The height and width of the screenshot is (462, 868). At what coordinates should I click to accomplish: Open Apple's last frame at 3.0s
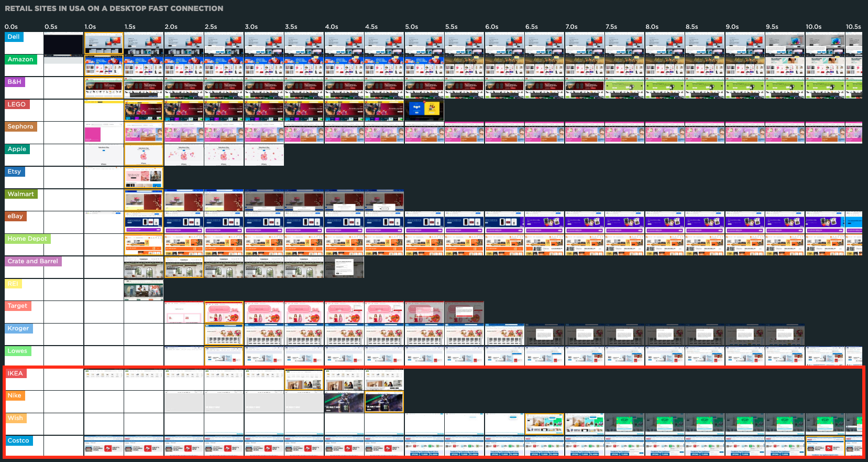click(264, 156)
